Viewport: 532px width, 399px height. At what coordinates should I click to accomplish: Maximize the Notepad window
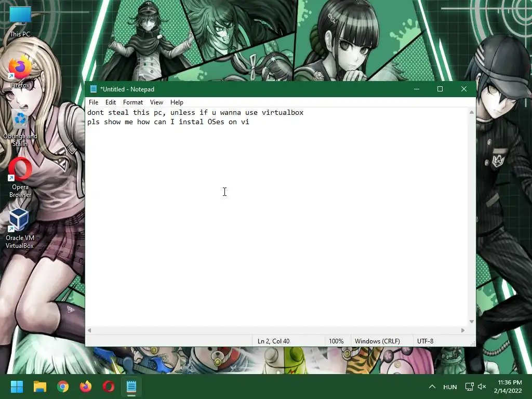pos(440,89)
